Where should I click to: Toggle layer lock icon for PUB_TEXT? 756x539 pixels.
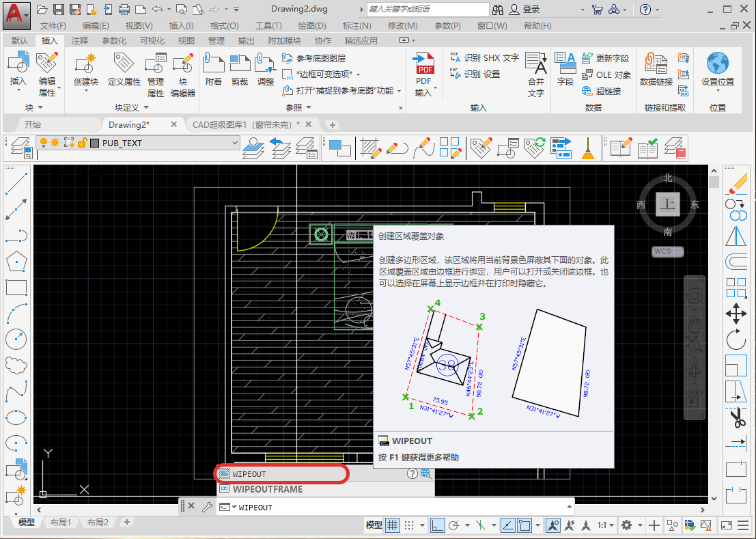[x=82, y=143]
